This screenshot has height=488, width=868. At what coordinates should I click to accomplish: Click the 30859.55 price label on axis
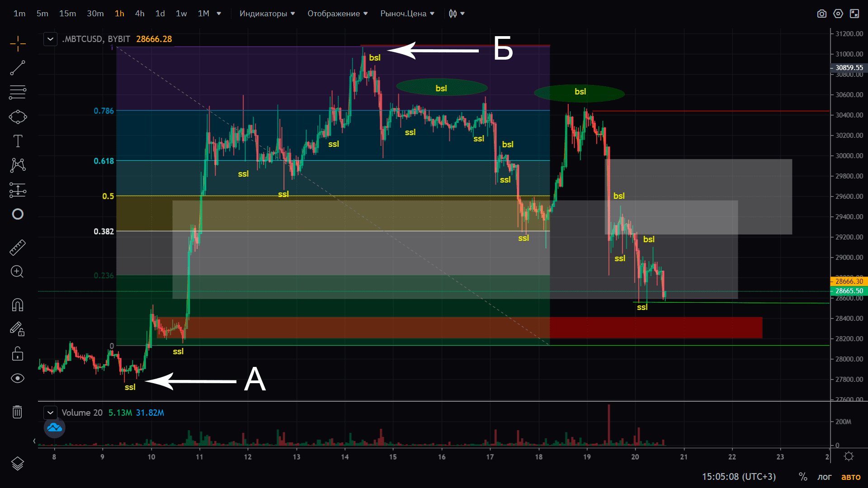(849, 68)
